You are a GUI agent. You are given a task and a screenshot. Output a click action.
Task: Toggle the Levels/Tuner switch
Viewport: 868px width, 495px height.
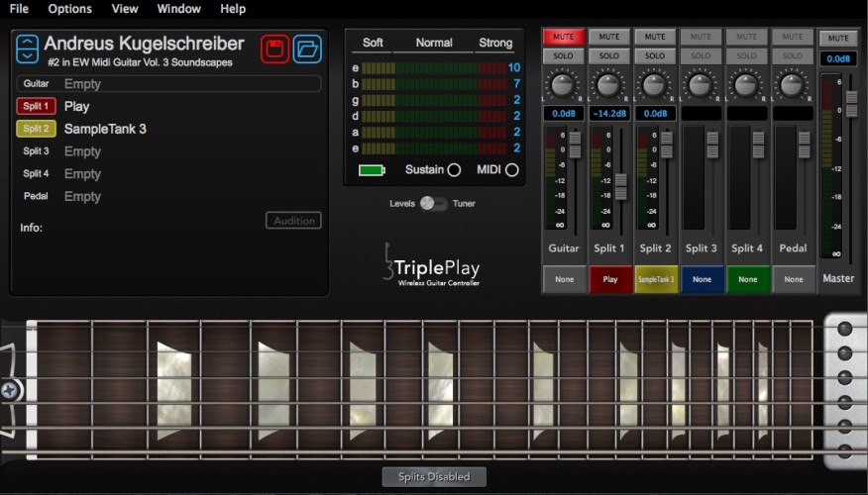tap(433, 204)
